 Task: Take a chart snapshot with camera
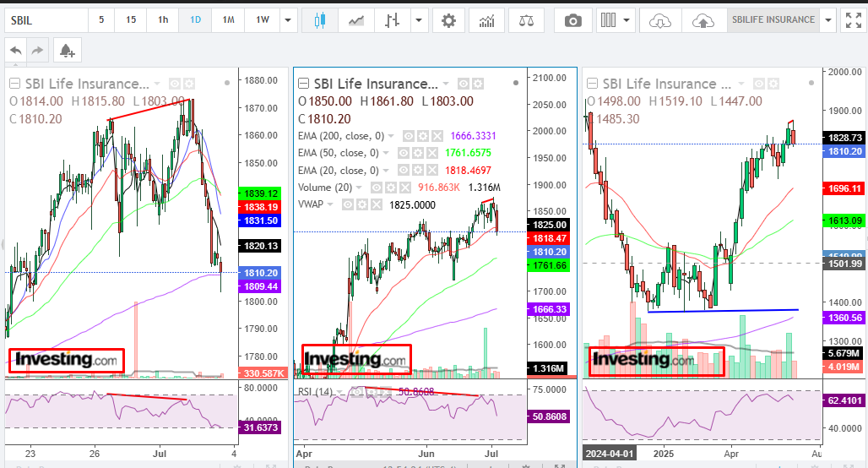[573, 20]
